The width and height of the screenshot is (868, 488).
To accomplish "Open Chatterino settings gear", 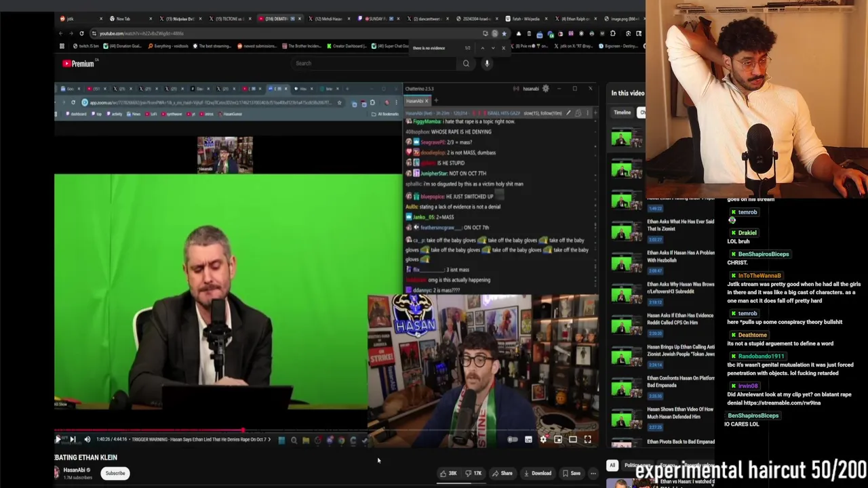I will tap(545, 88).
